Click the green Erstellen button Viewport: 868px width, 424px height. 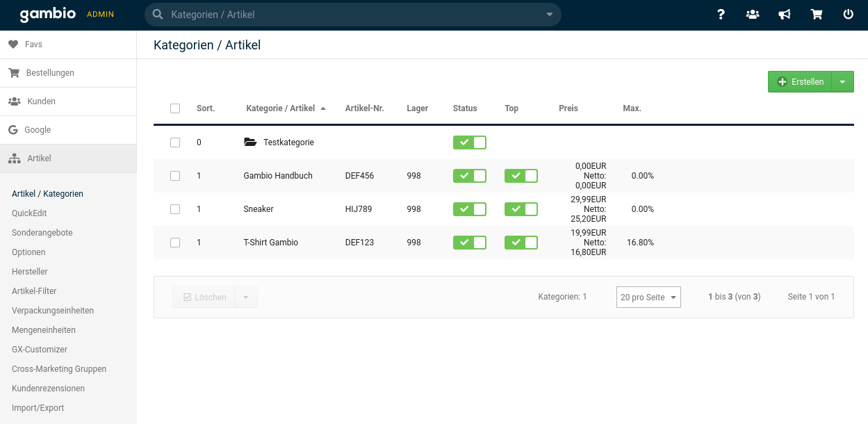click(x=800, y=82)
